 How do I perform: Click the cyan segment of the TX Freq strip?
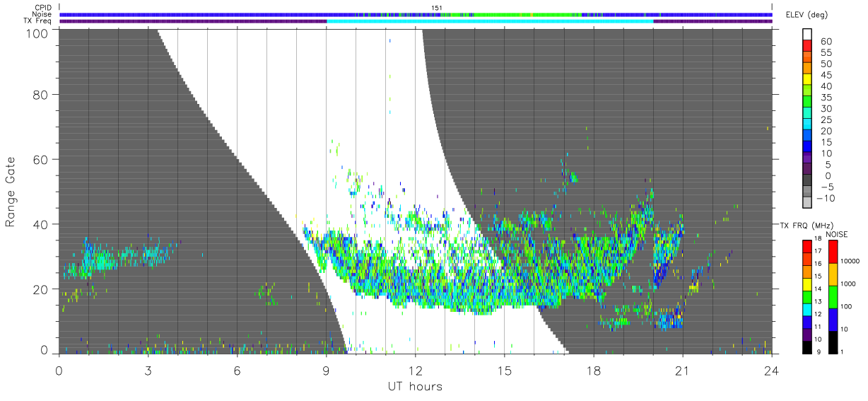coord(490,21)
